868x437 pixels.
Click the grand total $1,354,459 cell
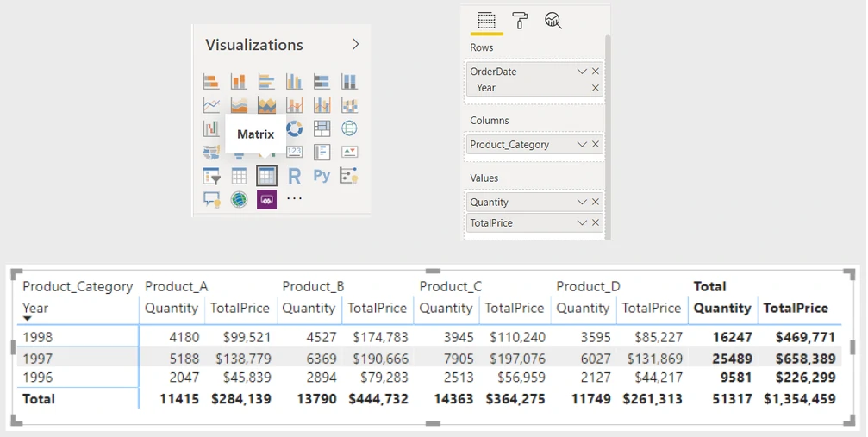pos(800,399)
